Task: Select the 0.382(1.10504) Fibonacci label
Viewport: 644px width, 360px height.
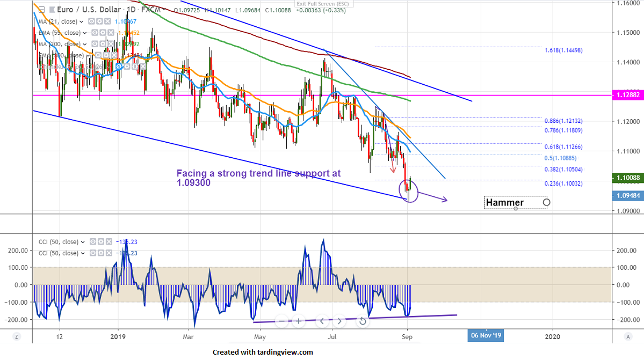Action: (563, 170)
